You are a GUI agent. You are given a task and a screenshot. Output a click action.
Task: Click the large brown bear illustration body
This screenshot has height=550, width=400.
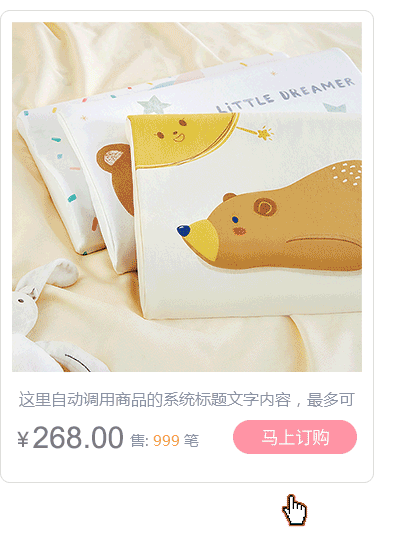(x=277, y=219)
